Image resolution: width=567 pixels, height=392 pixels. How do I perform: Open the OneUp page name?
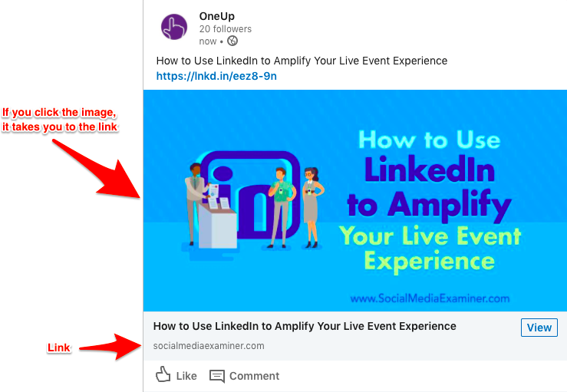[x=217, y=16]
